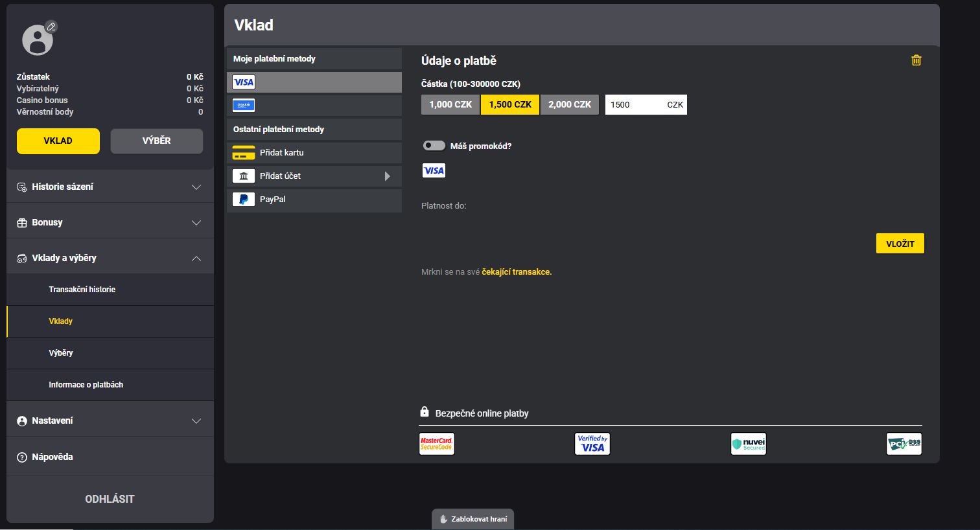Choose PayPal payment method
Image resolution: width=980 pixels, height=530 pixels.
[x=314, y=200]
